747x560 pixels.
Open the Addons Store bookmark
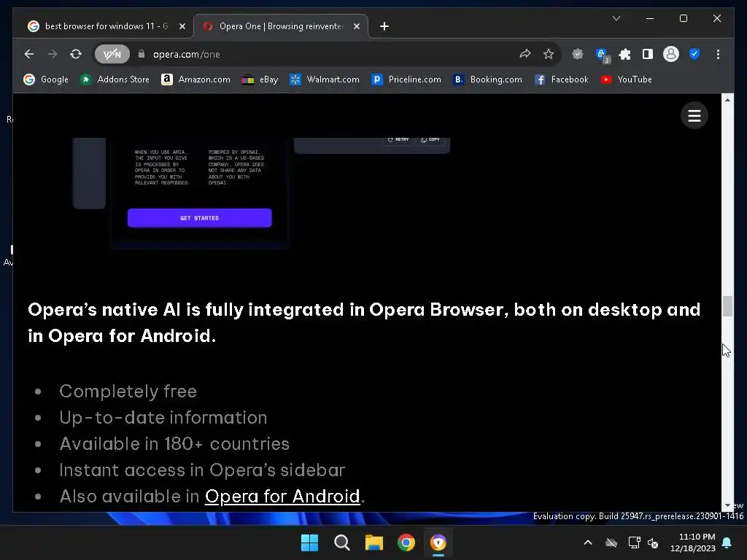[115, 79]
